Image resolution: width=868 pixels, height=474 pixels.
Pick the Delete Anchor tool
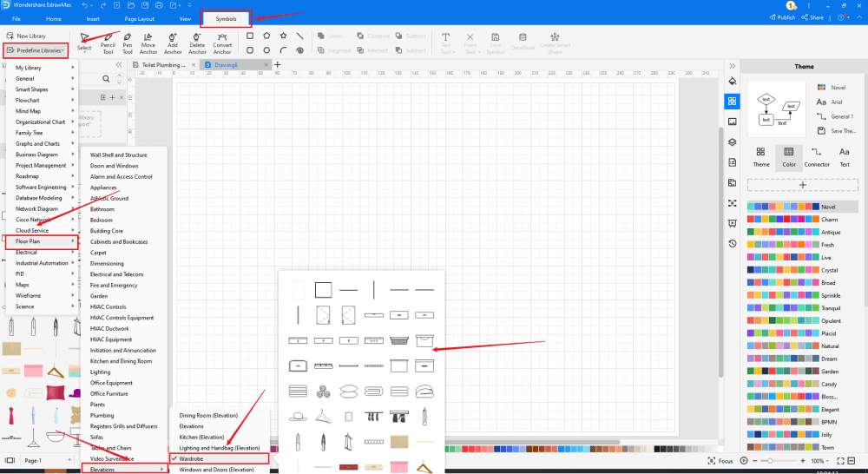(197, 43)
